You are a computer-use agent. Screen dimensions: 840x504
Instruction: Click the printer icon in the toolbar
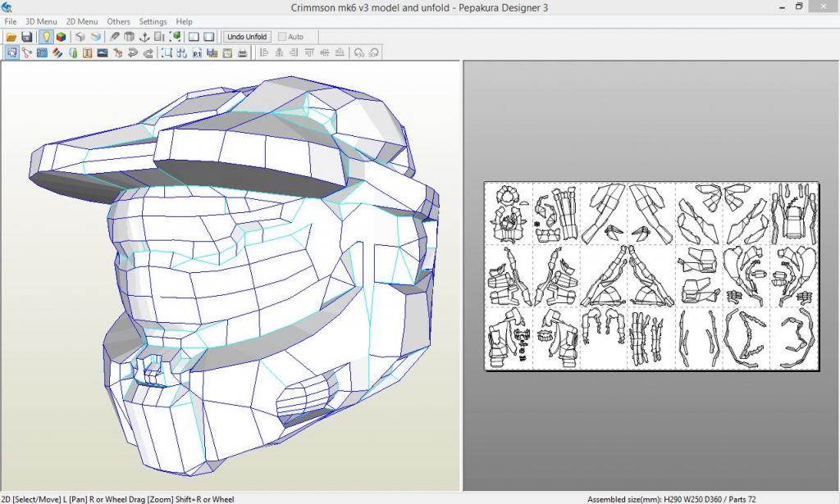click(242, 53)
